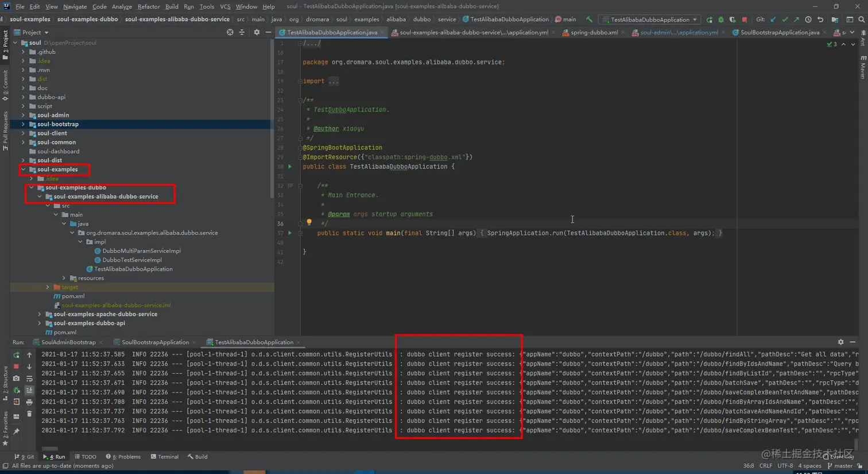The height and width of the screenshot is (474, 868).
Task: Click the camera icon in the Run panel
Action: pos(16,379)
